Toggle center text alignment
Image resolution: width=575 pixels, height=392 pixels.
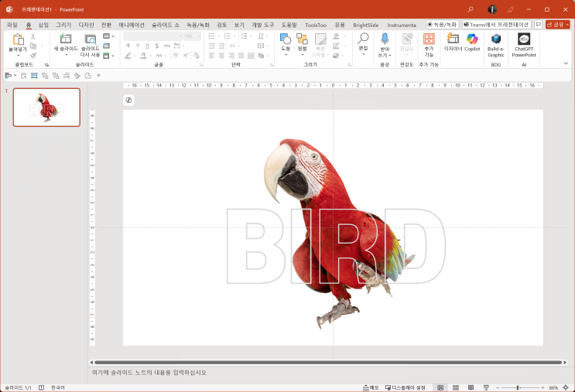tap(221, 56)
